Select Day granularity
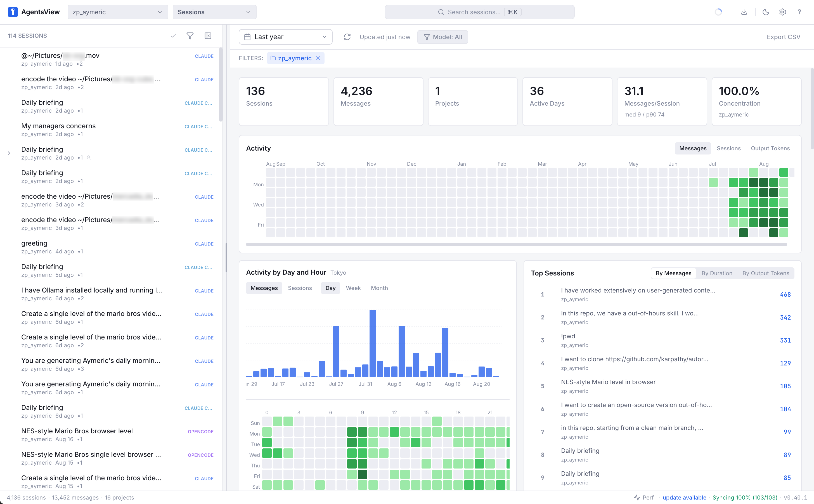814x504 pixels. [330, 288]
